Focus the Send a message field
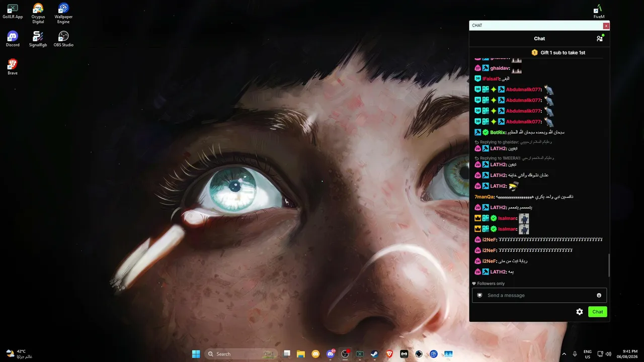Viewport: 644px width, 362px height. 539,295
